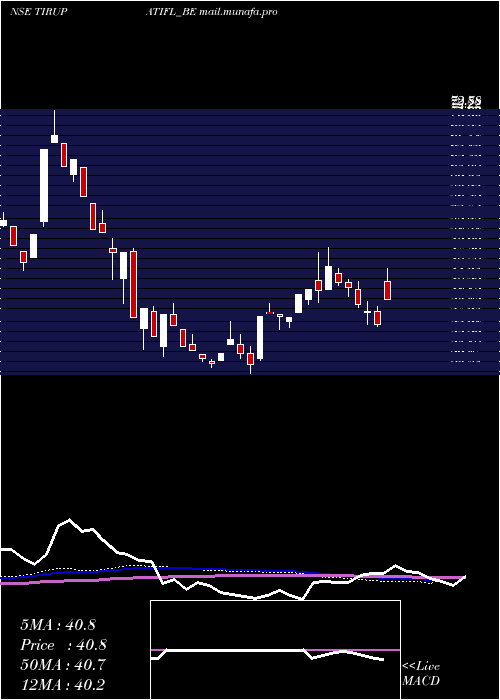Click the '50MA : 40.7' label
The width and height of the screenshot is (500, 700).
(x=63, y=665)
